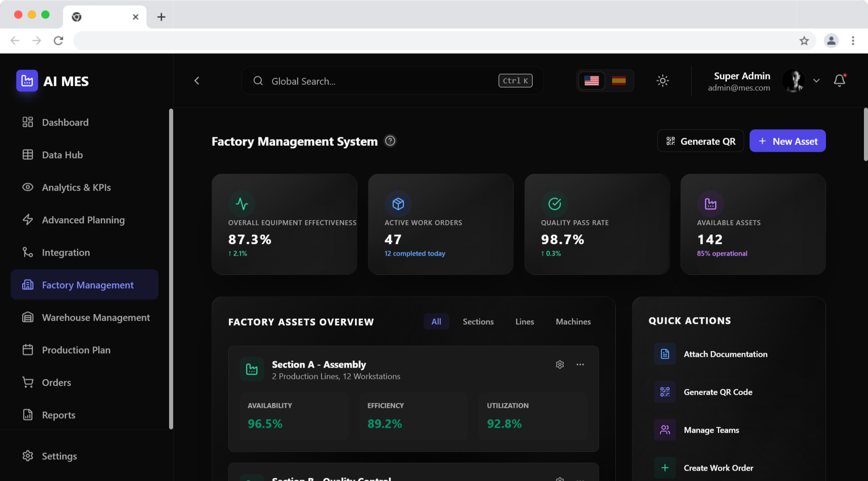
Task: Click the 85% operational text
Action: coord(722,253)
